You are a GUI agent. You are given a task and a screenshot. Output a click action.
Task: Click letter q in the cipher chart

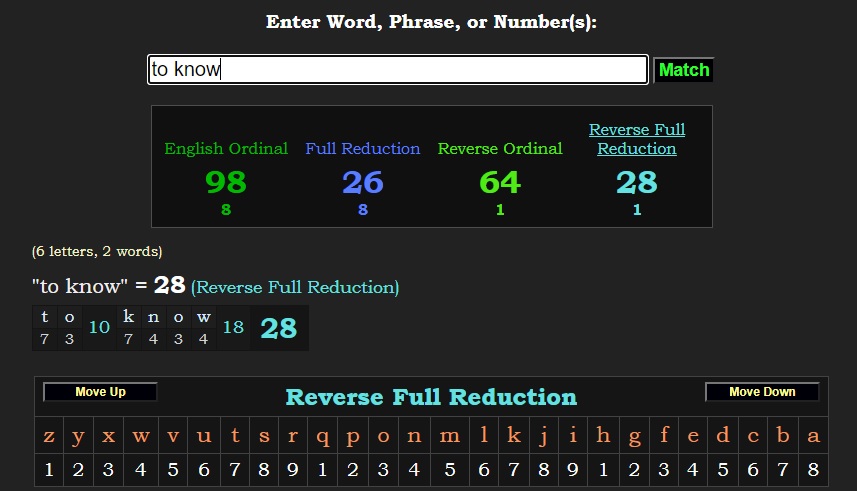point(322,437)
